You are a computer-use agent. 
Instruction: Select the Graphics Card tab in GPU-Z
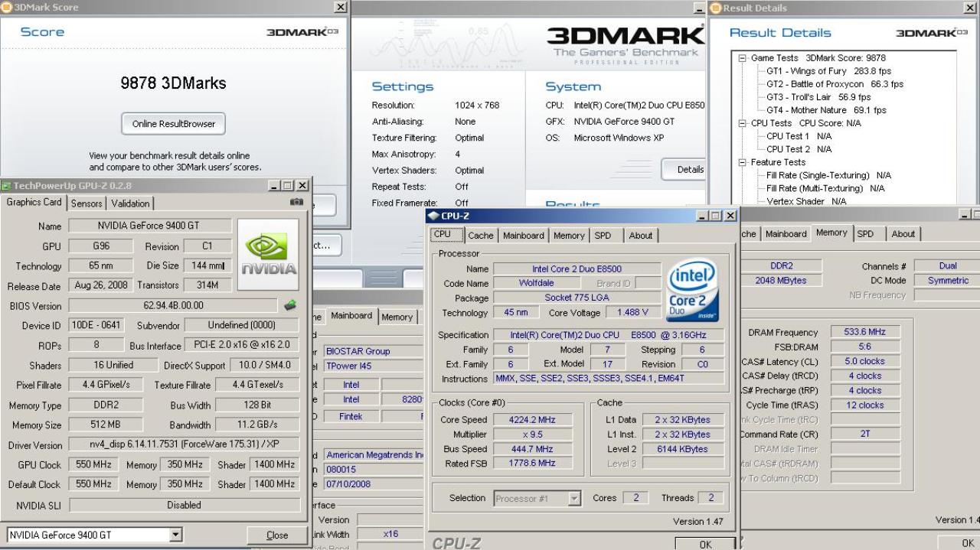(35, 202)
